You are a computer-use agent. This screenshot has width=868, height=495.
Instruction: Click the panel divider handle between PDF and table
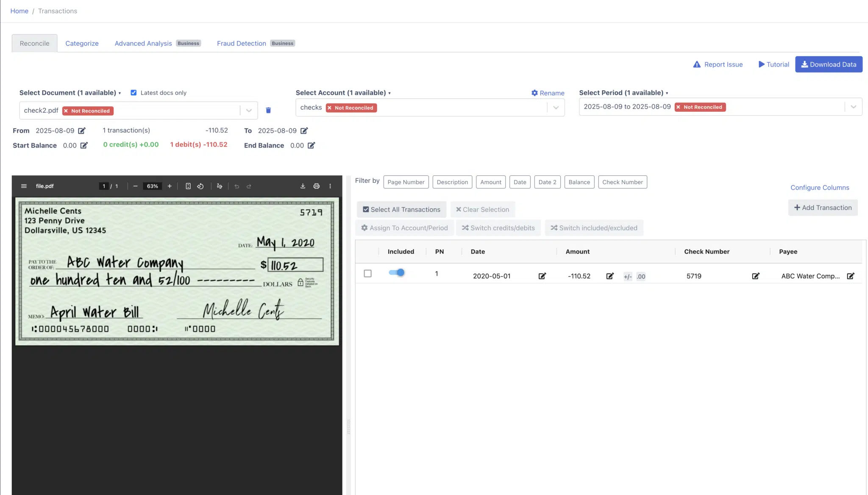pos(348,427)
